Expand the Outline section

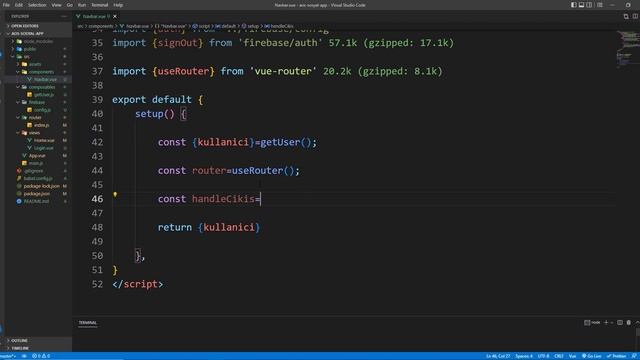[38, 340]
